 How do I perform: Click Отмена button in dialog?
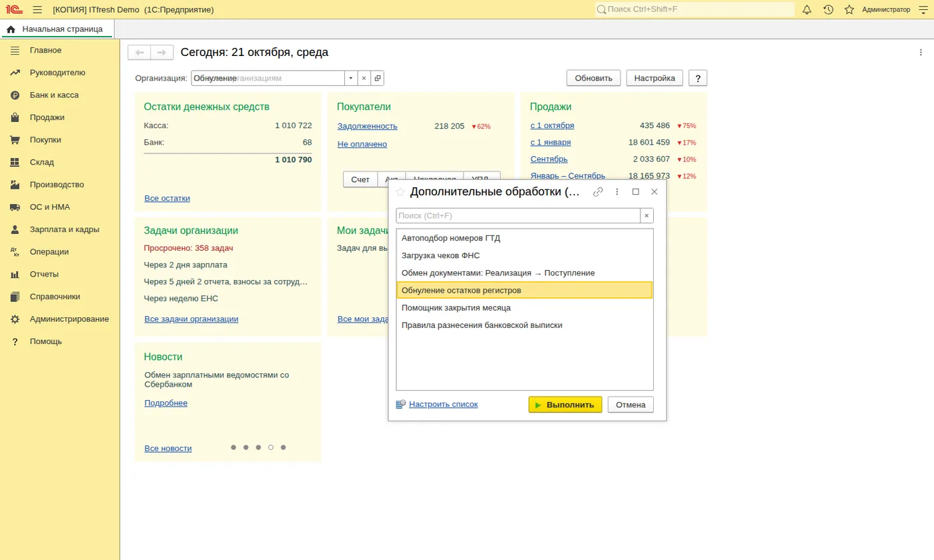pos(630,405)
